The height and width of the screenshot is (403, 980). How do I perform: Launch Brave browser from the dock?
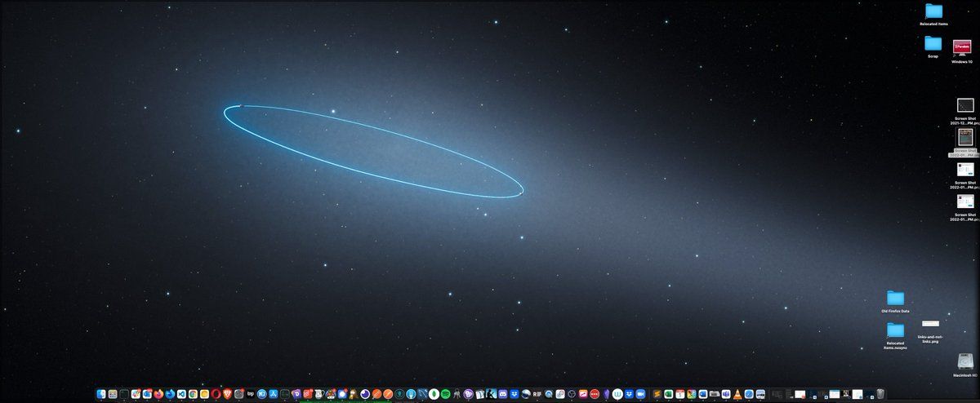(227, 394)
